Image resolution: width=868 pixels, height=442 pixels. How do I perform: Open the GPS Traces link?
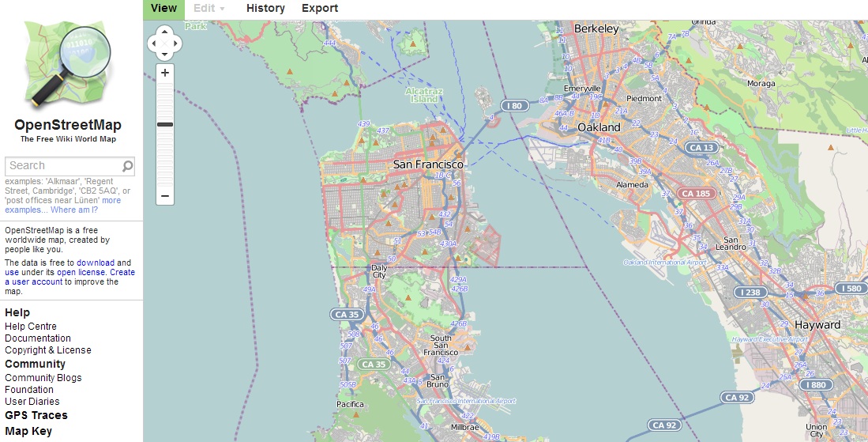point(36,415)
